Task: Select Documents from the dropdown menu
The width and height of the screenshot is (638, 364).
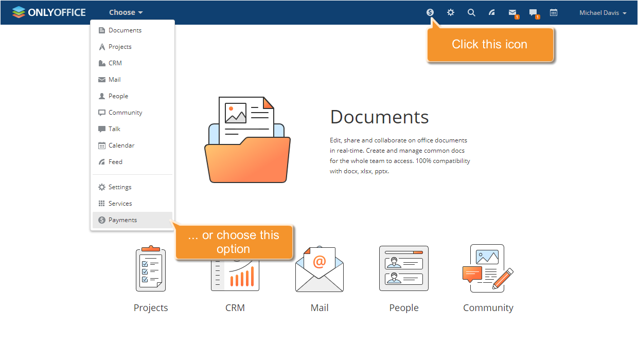Action: pyautogui.click(x=125, y=30)
